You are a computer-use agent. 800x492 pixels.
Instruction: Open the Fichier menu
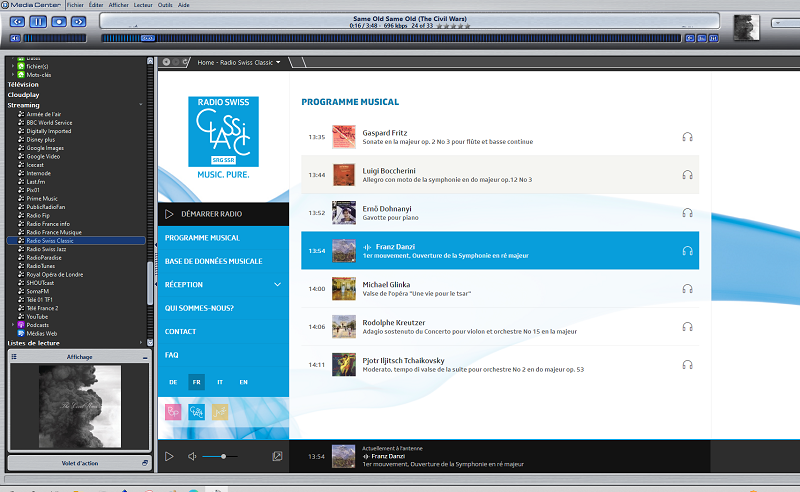click(75, 5)
